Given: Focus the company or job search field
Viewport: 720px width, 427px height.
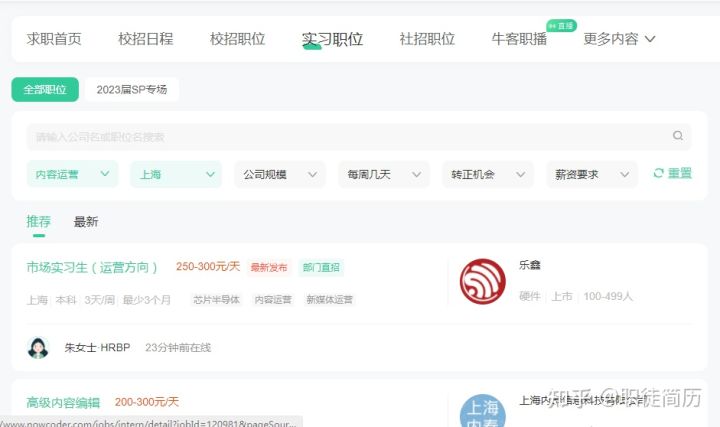Looking at the screenshot, I should (358, 136).
